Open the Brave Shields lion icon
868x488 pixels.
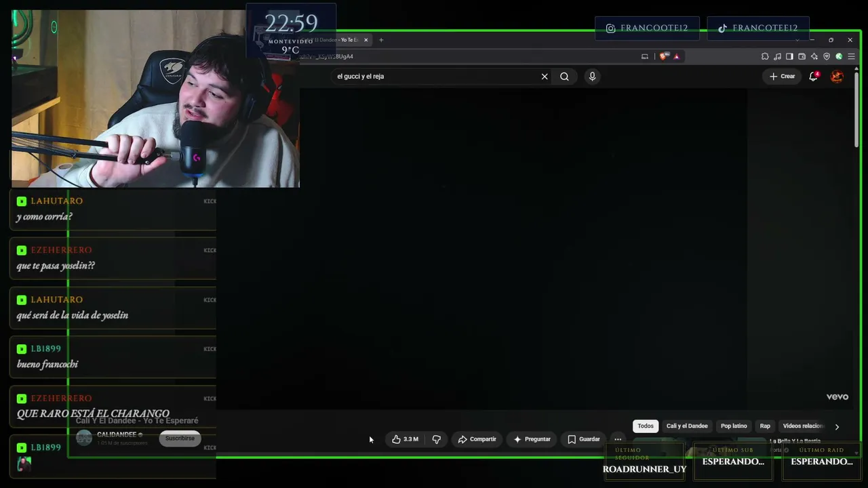point(663,56)
